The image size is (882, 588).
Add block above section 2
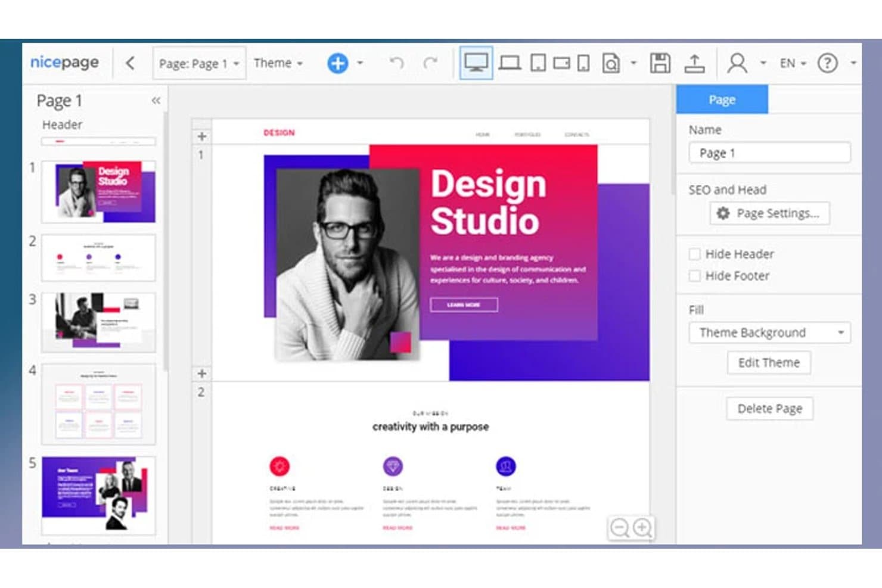click(202, 374)
